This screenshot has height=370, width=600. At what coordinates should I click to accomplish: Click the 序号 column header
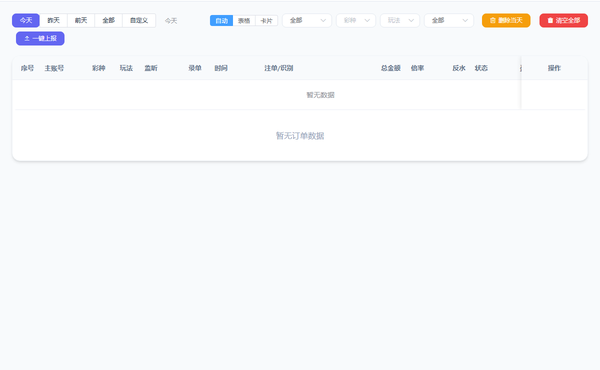pos(27,68)
